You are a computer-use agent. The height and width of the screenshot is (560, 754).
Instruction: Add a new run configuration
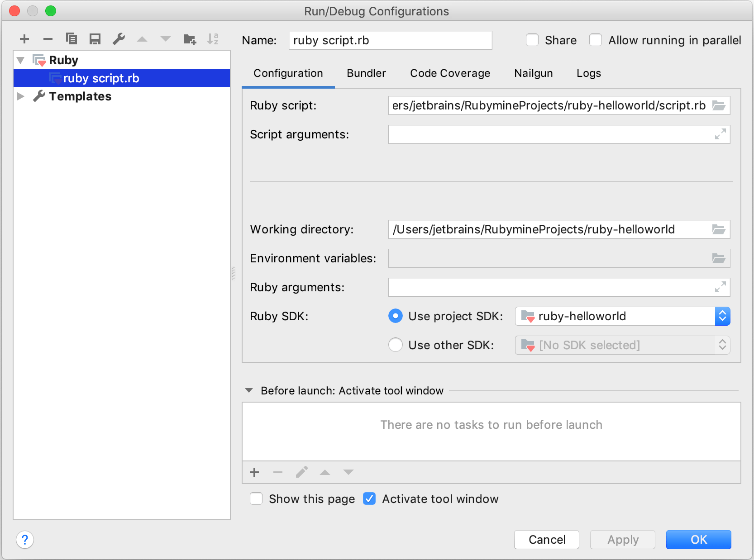pyautogui.click(x=24, y=39)
